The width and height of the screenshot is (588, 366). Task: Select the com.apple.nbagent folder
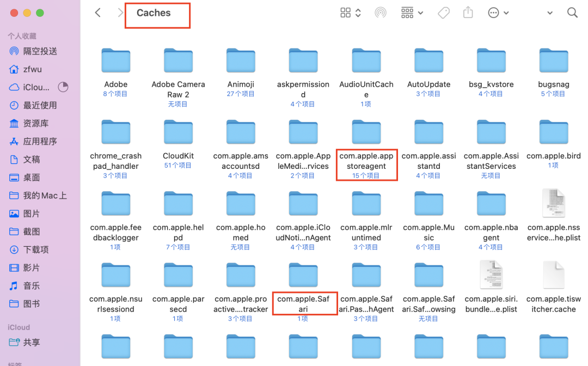coord(491,203)
